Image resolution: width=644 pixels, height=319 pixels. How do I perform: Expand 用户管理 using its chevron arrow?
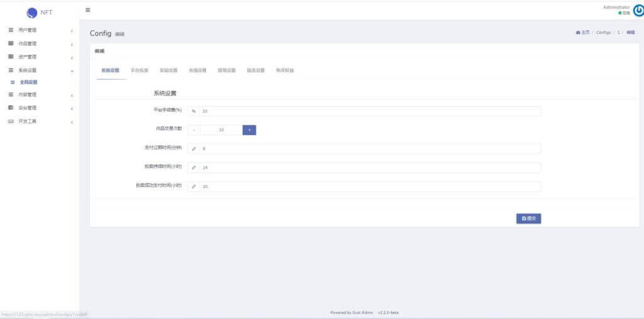pyautogui.click(x=72, y=31)
